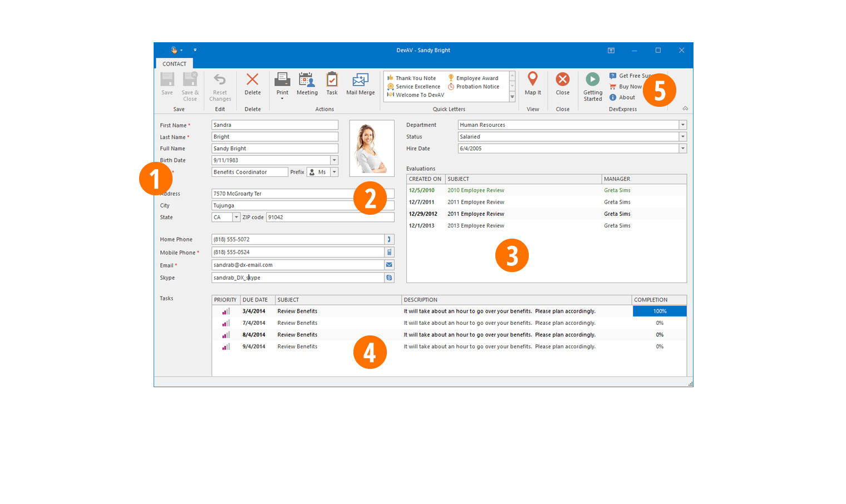
Task: Choose the Probation Notice letter
Action: click(x=477, y=87)
